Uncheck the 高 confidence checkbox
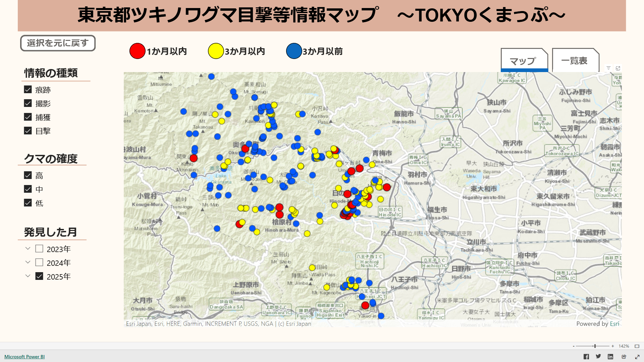644x362 pixels. coord(28,175)
